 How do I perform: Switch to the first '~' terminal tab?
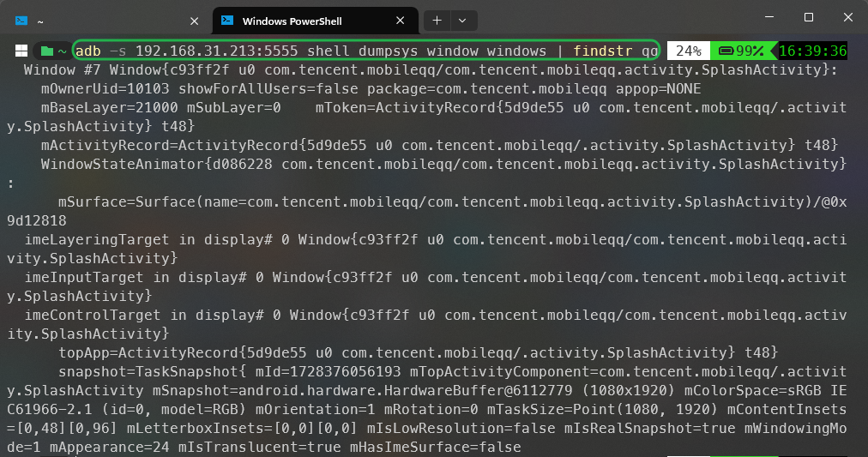pyautogui.click(x=105, y=21)
